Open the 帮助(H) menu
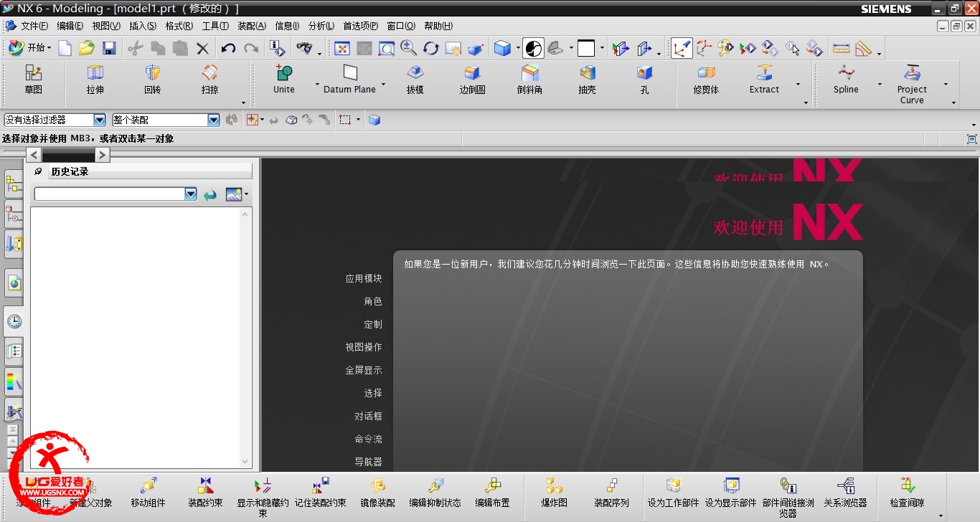 pyautogui.click(x=438, y=26)
